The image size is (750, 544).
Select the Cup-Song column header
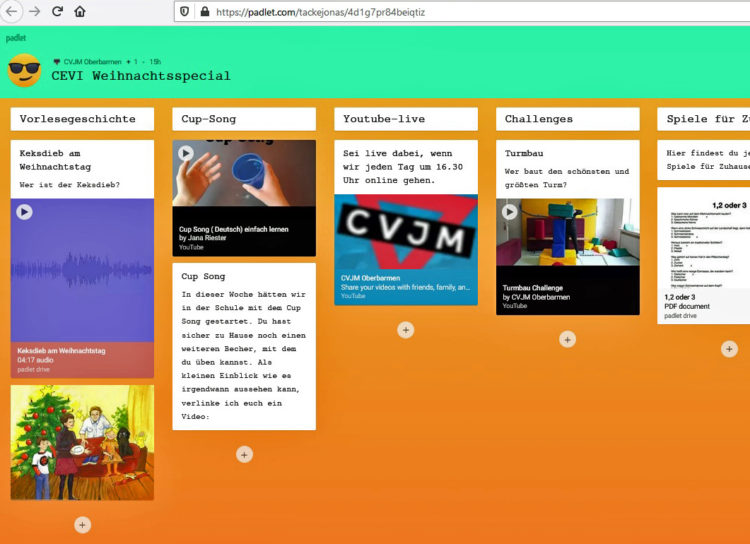click(244, 119)
